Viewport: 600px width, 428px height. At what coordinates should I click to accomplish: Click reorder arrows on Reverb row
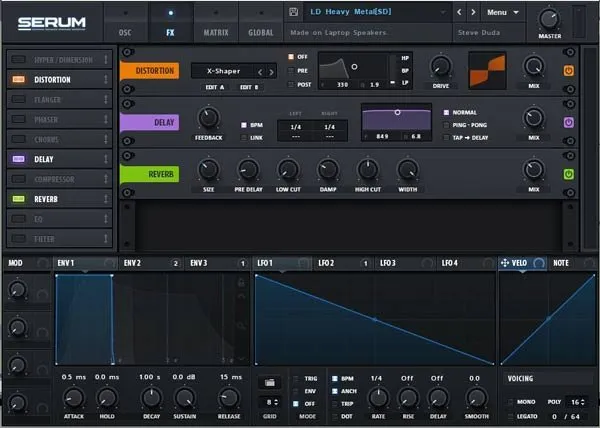tap(106, 199)
